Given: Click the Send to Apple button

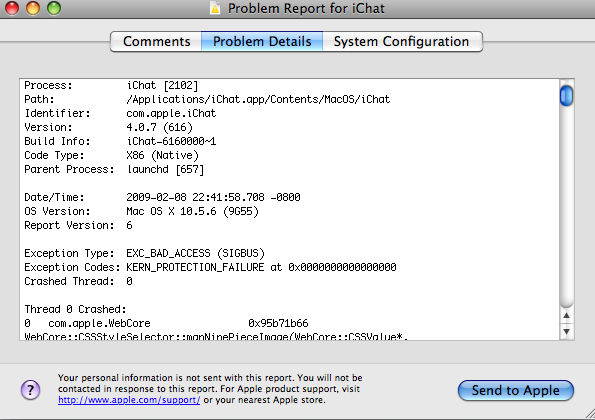Looking at the screenshot, I should (x=516, y=390).
